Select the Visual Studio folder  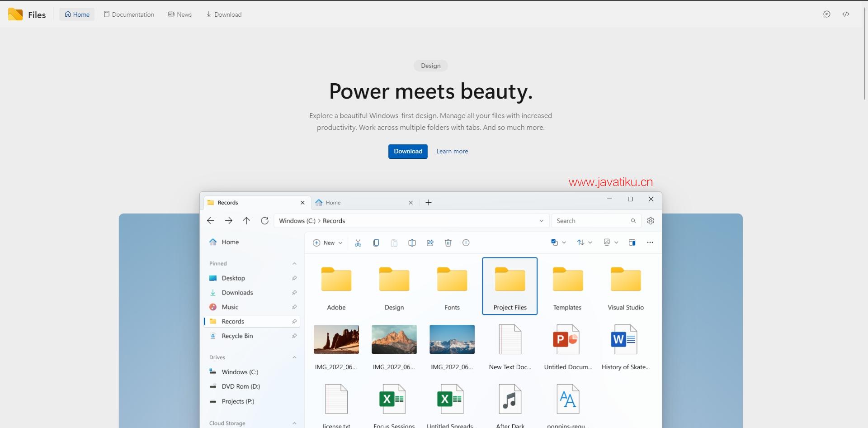point(626,286)
